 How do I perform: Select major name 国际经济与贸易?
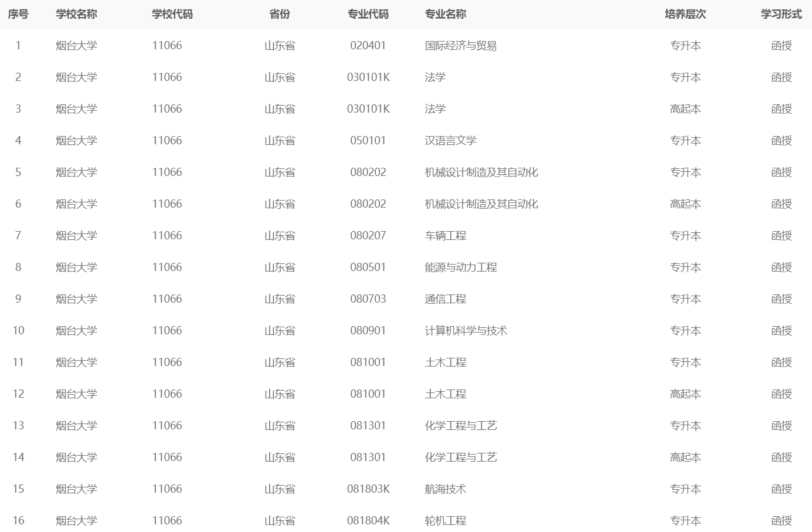pyautogui.click(x=461, y=46)
